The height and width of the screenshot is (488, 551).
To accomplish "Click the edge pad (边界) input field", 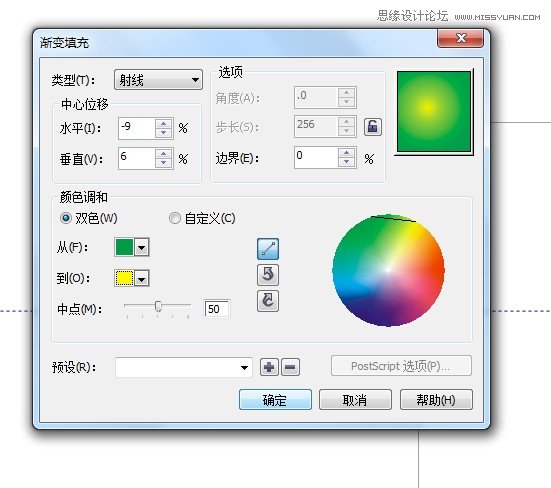I will pos(316,157).
